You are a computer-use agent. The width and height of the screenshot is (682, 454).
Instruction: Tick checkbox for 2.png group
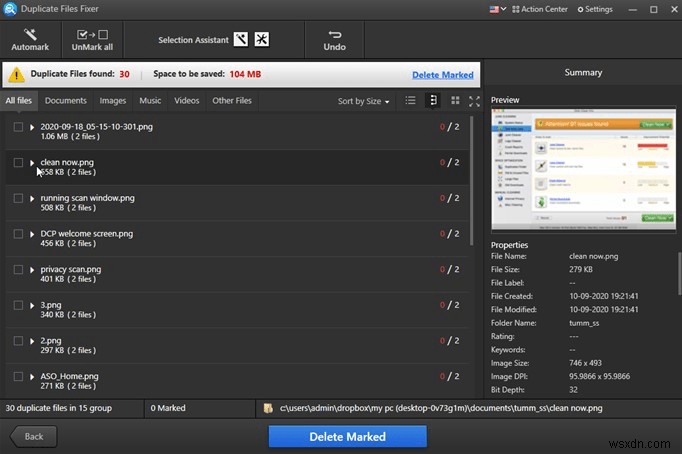18,340
